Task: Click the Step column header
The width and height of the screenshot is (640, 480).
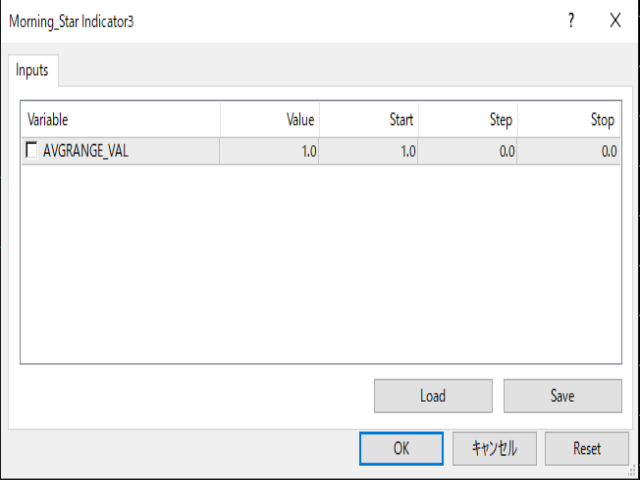Action: 468,120
